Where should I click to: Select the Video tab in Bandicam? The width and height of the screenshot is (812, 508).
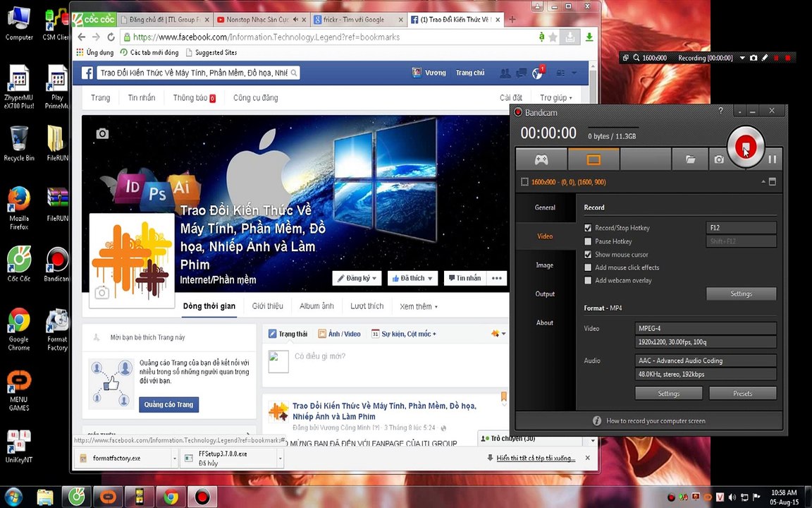coord(545,236)
